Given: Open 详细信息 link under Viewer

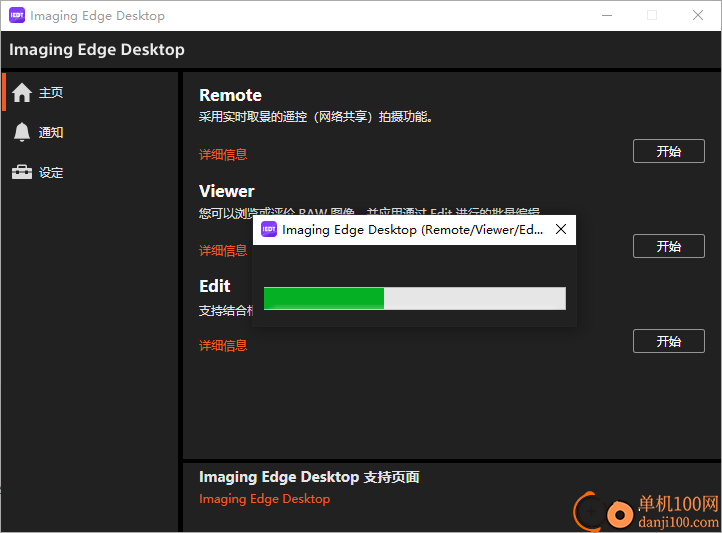Looking at the screenshot, I should 223,250.
